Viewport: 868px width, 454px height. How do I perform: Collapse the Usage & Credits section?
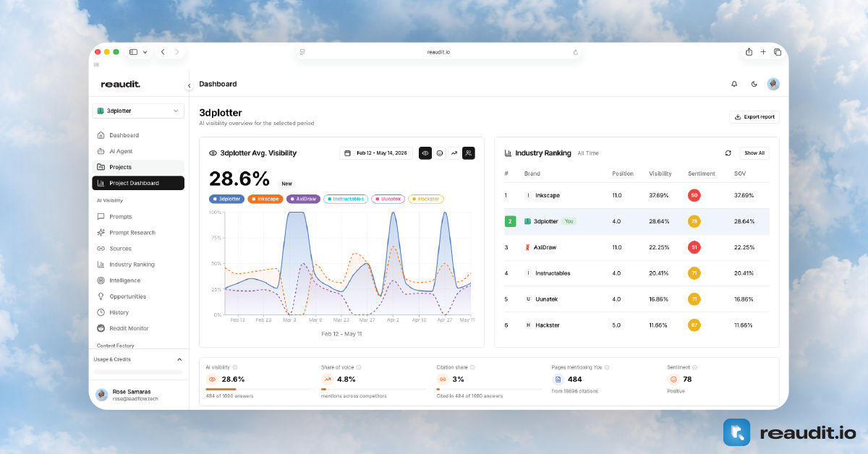pos(179,359)
